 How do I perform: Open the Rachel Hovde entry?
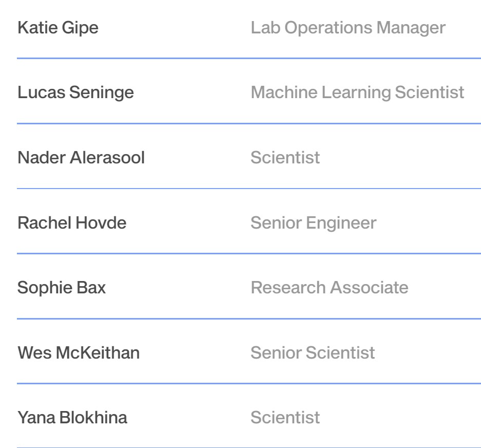(x=72, y=223)
